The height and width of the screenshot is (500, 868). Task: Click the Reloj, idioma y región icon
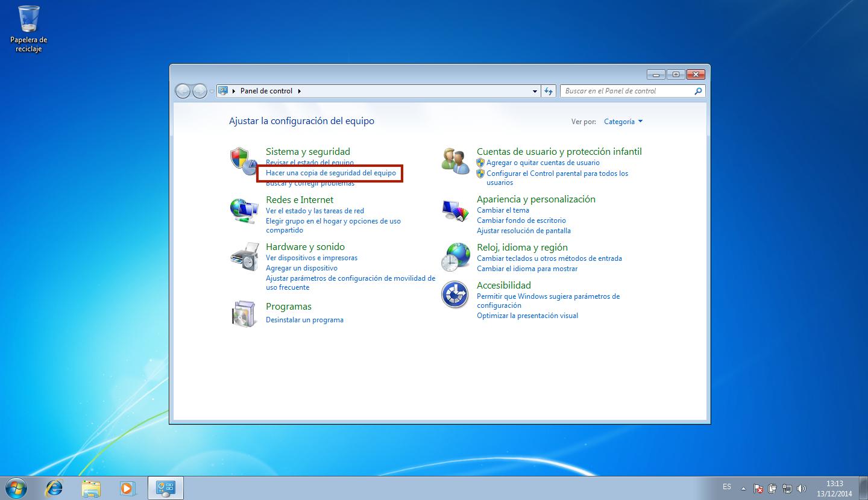click(x=455, y=257)
